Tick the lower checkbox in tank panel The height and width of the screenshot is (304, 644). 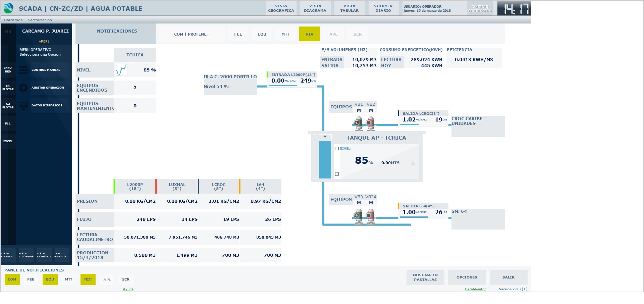pos(337,174)
